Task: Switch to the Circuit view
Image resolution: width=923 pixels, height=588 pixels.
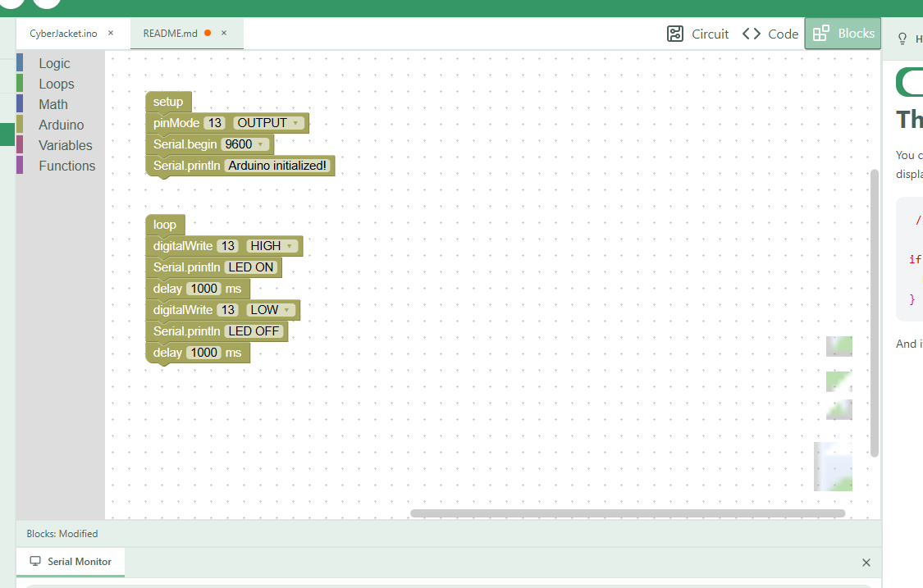Action: coord(698,34)
